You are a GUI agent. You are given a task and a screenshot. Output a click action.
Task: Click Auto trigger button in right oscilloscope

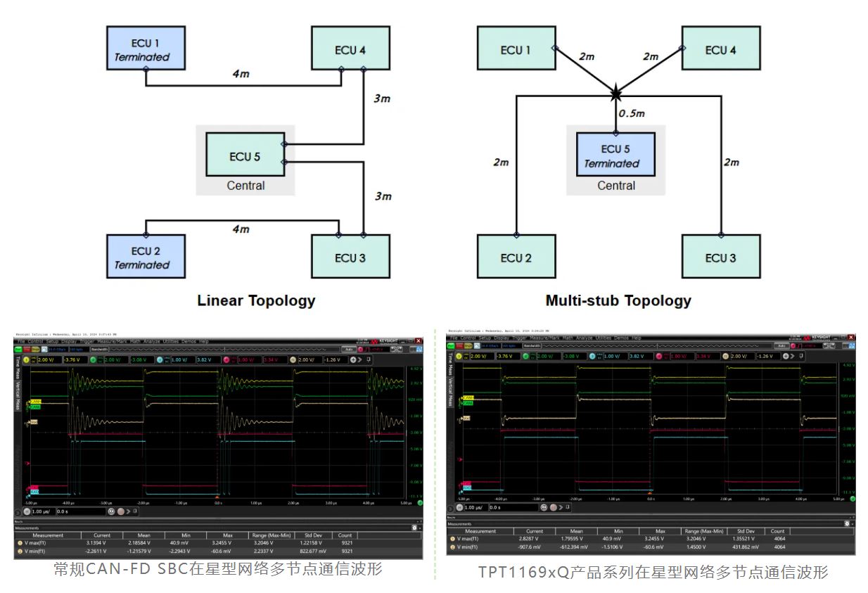click(781, 345)
